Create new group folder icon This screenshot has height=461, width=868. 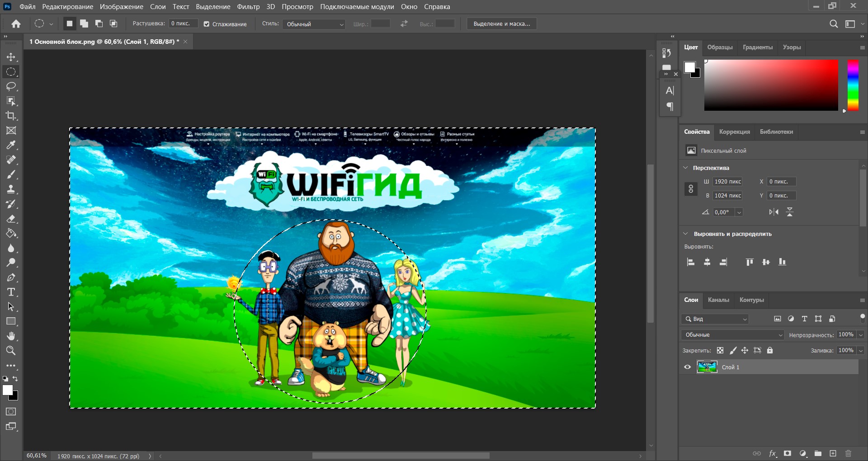point(818,453)
